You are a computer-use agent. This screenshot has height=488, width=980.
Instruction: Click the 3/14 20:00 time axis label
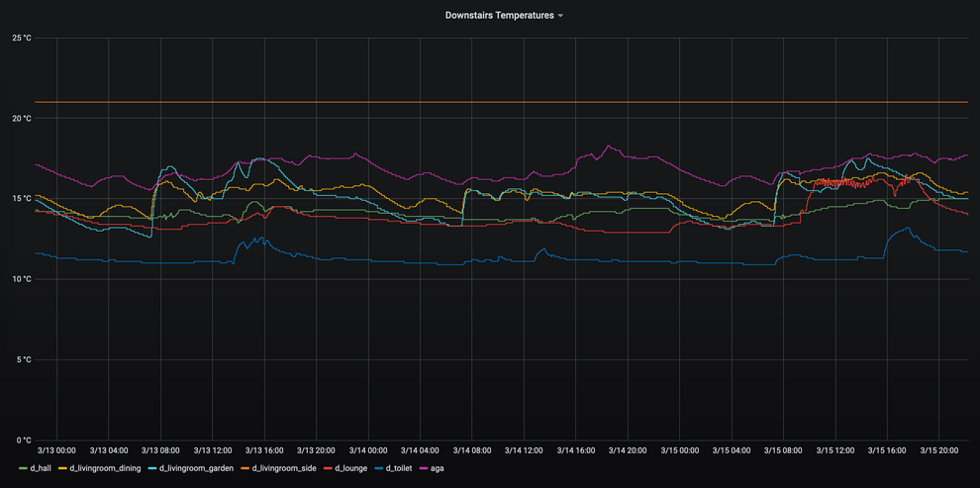tap(628, 449)
